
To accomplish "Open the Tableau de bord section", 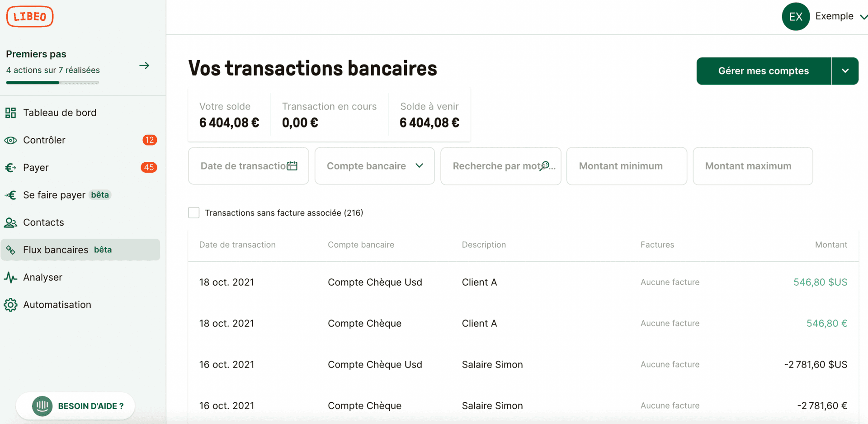I will (x=60, y=113).
